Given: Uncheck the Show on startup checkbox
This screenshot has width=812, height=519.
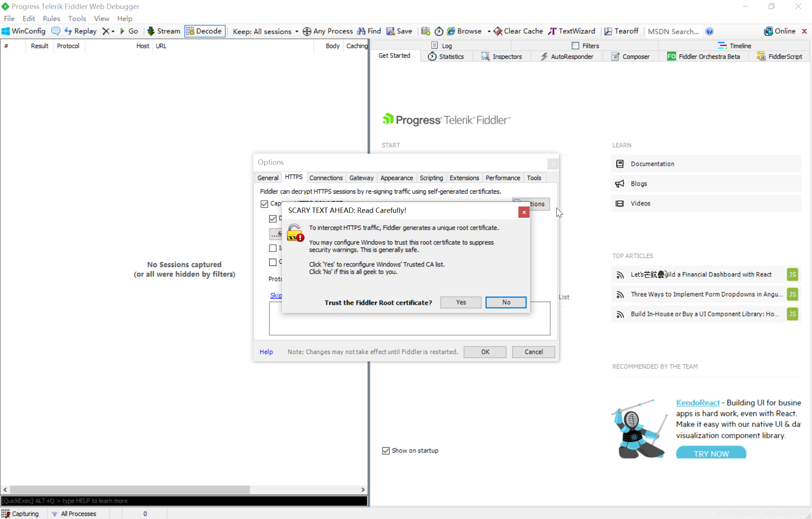Looking at the screenshot, I should pos(386,451).
